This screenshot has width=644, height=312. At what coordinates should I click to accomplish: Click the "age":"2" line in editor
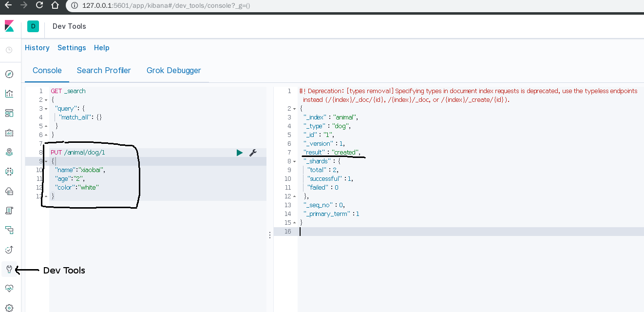tap(70, 179)
